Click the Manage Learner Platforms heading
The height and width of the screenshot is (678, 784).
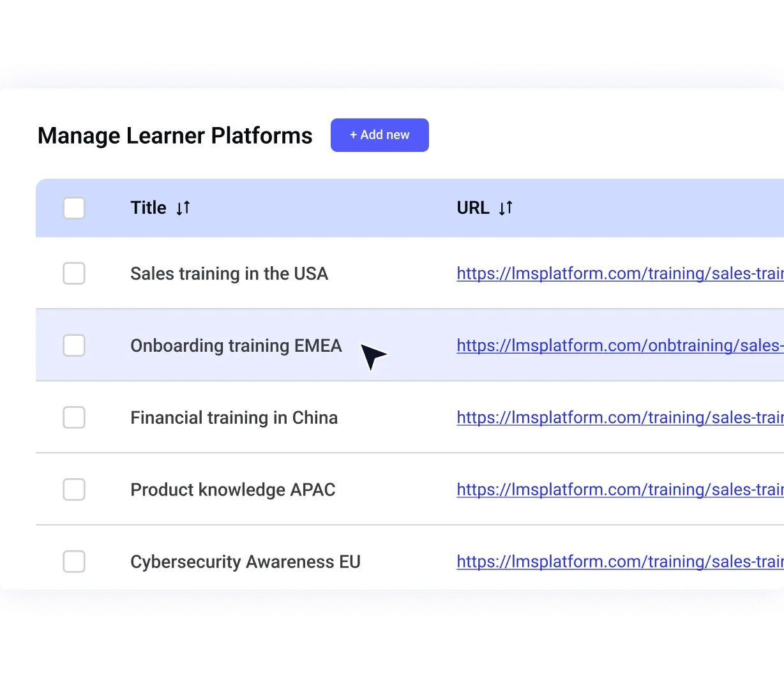(175, 135)
